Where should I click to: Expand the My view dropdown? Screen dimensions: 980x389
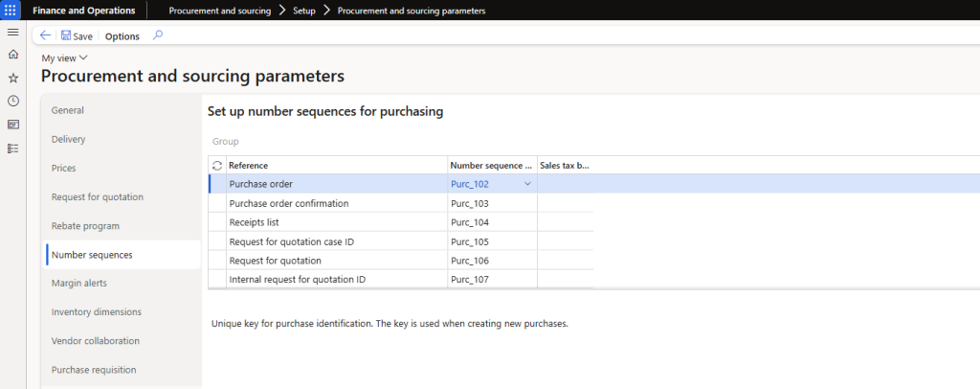pos(64,58)
